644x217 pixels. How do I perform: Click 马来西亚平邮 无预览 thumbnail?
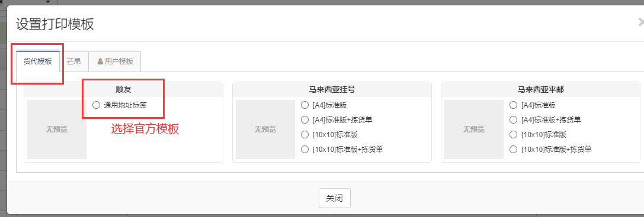[474, 129]
